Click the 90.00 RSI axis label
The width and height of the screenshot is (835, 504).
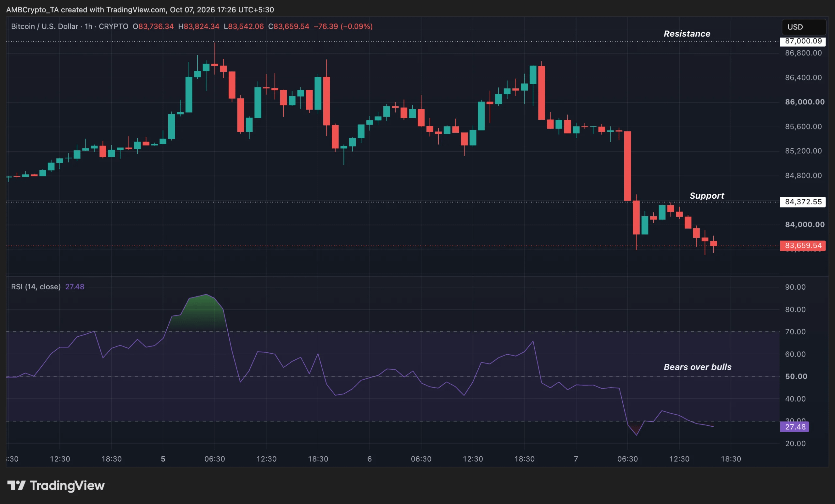795,287
